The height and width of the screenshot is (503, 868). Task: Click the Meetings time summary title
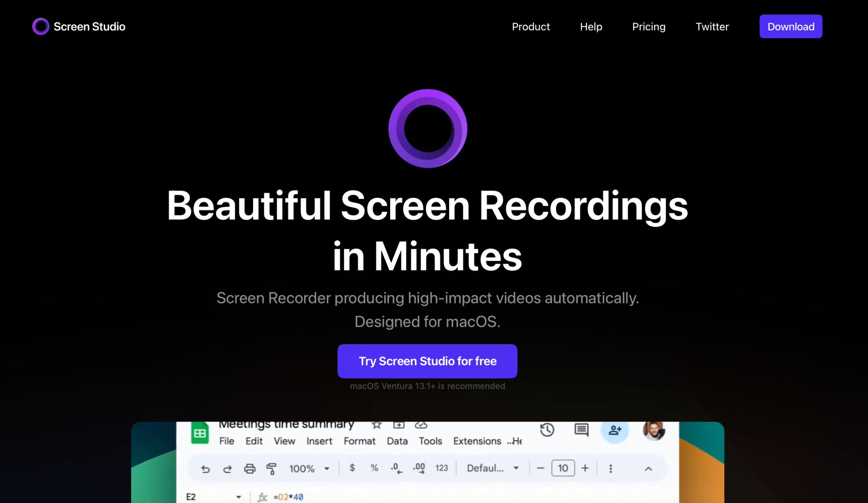(286, 424)
